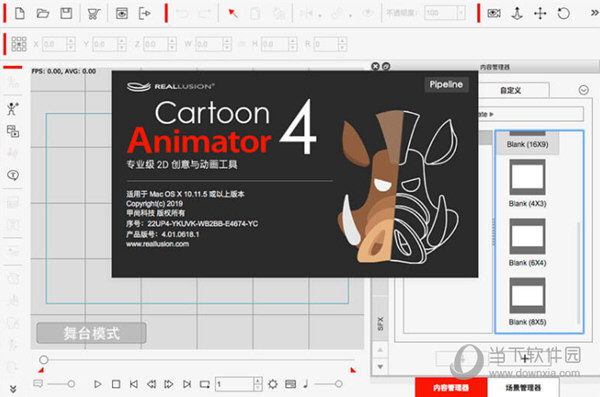The height and width of the screenshot is (397, 600).
Task: Adjust the music volume slider handle
Action: [338, 384]
